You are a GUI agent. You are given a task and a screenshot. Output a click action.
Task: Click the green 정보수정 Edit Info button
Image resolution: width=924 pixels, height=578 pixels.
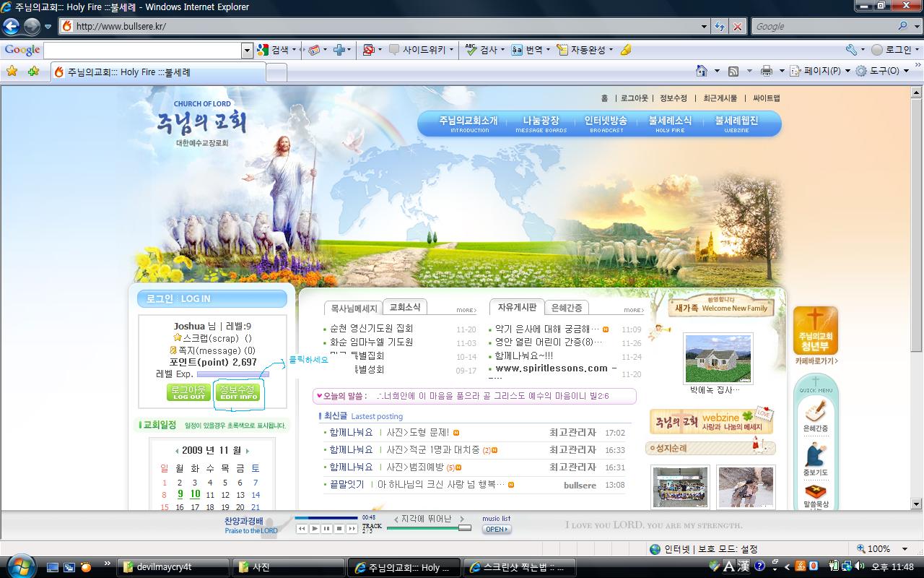coord(238,392)
